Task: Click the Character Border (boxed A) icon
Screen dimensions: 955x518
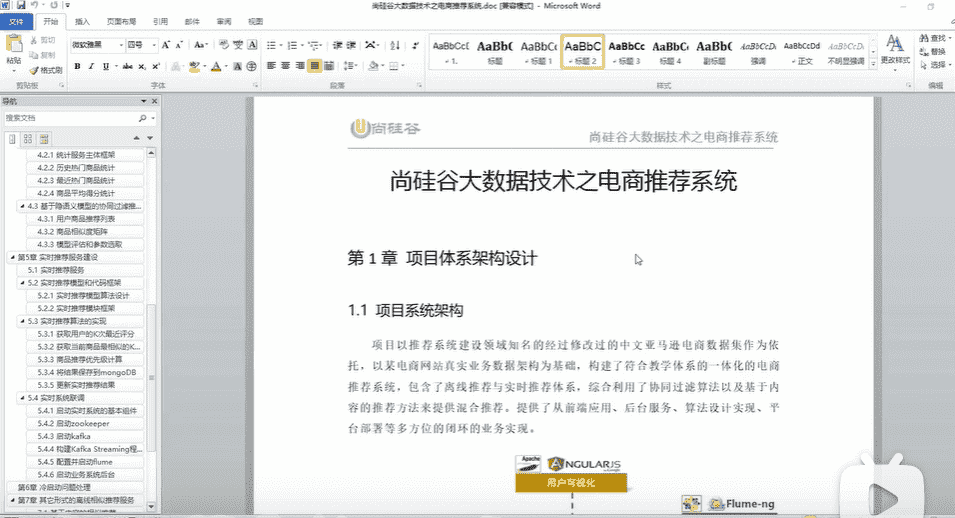Action: [252, 45]
